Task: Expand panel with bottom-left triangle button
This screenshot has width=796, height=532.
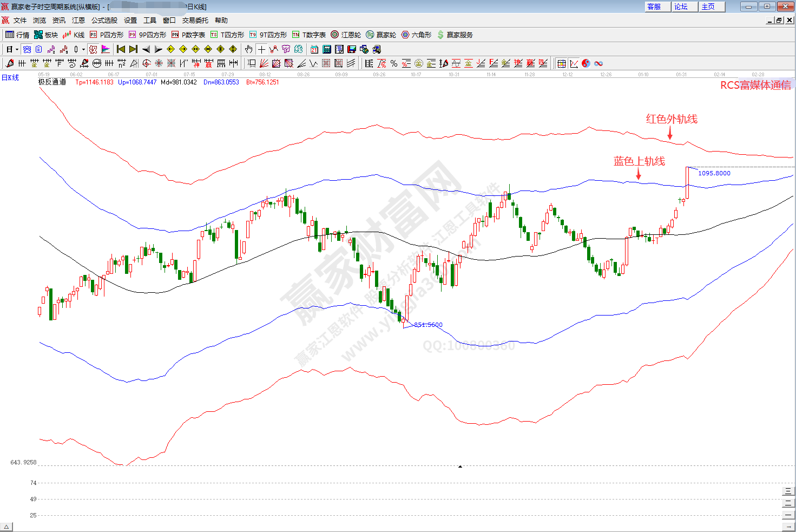Action: point(6,527)
